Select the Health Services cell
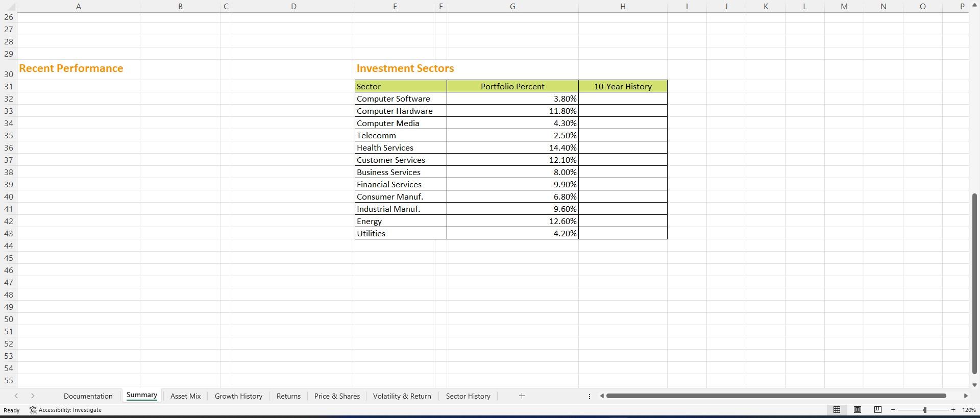Viewport: 980px width, 418px height. click(x=401, y=147)
